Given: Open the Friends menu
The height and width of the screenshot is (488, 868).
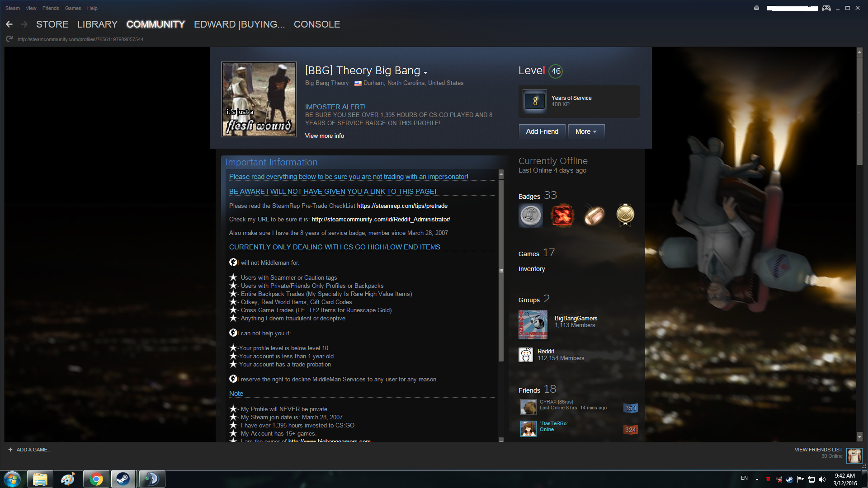Looking at the screenshot, I should (50, 8).
